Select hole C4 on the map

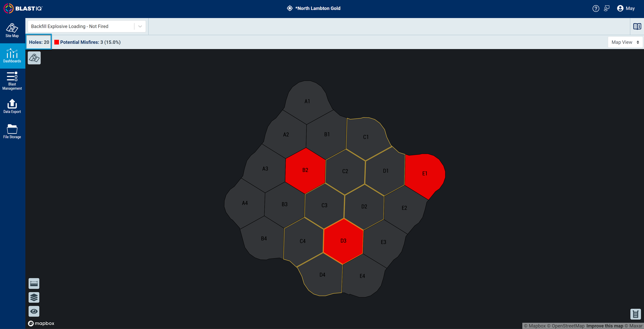(x=303, y=241)
